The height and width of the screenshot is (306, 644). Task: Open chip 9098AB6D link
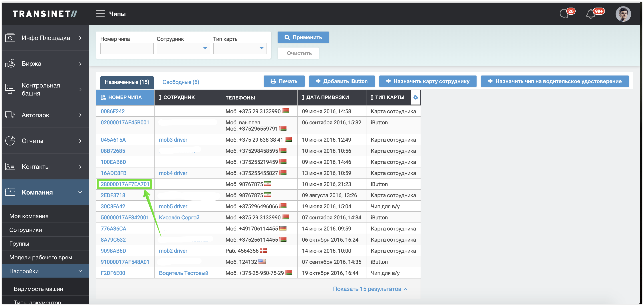click(113, 251)
